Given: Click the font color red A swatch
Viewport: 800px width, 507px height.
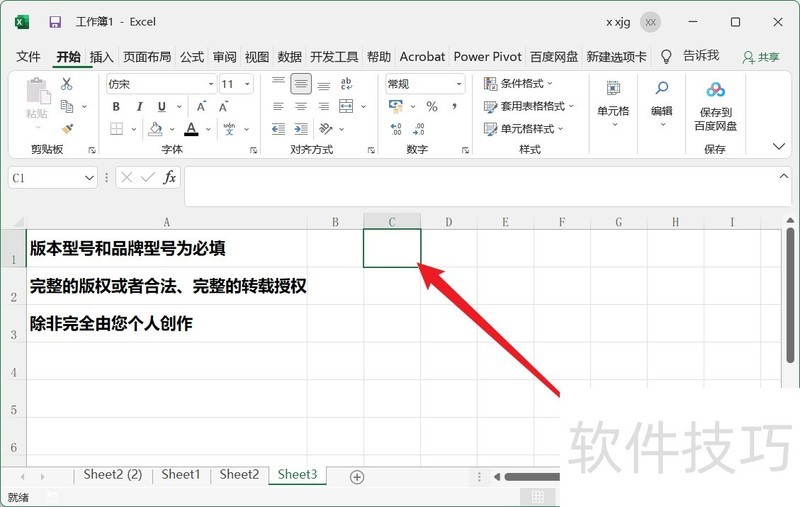Looking at the screenshot, I should 192,129.
